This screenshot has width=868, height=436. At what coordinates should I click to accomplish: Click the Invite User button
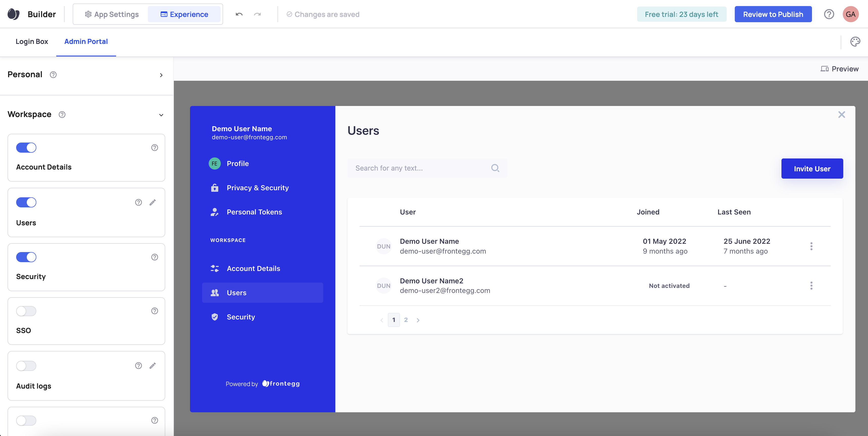[x=812, y=169]
